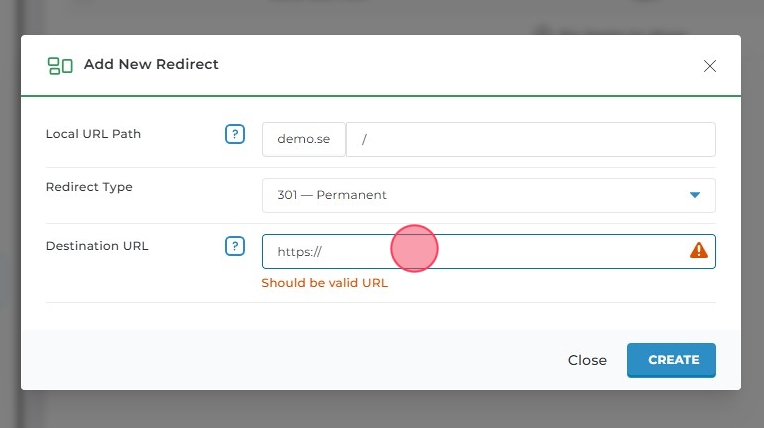Select the 301 — Permanent text
Screen dimensions: 764x428
(x=332, y=195)
